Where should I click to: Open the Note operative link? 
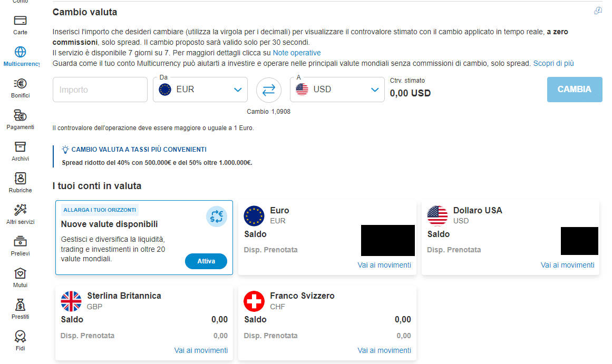[297, 53]
